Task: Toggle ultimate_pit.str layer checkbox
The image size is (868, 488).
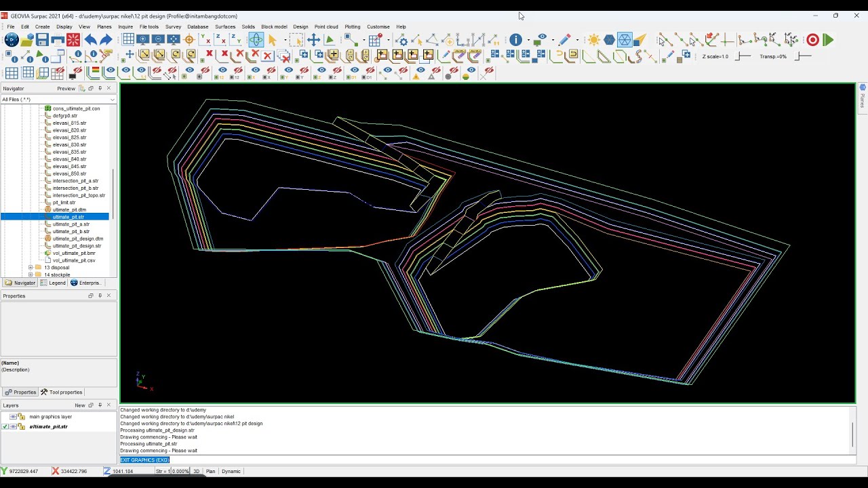Action: 5,426
